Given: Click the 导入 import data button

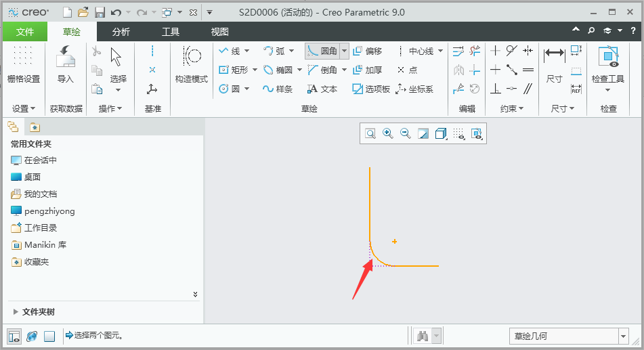Looking at the screenshot, I should [65, 64].
